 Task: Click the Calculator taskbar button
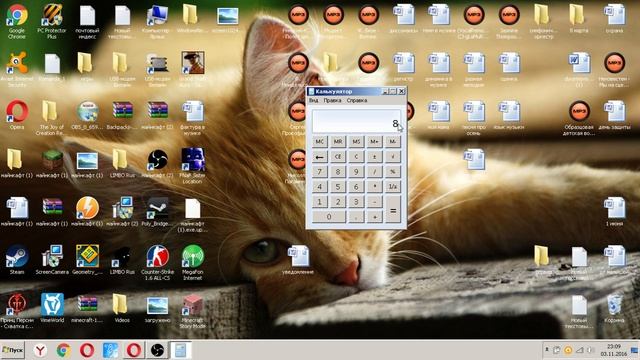coord(180,350)
